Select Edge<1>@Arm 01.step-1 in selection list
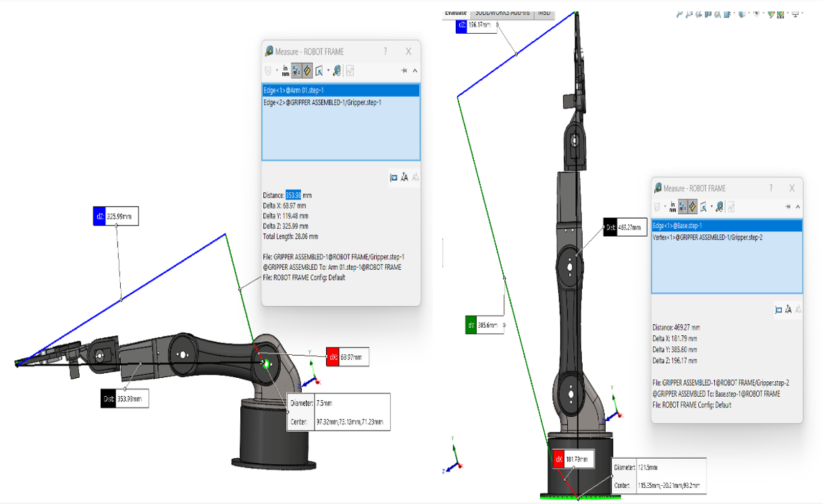823x504 pixels. click(341, 90)
